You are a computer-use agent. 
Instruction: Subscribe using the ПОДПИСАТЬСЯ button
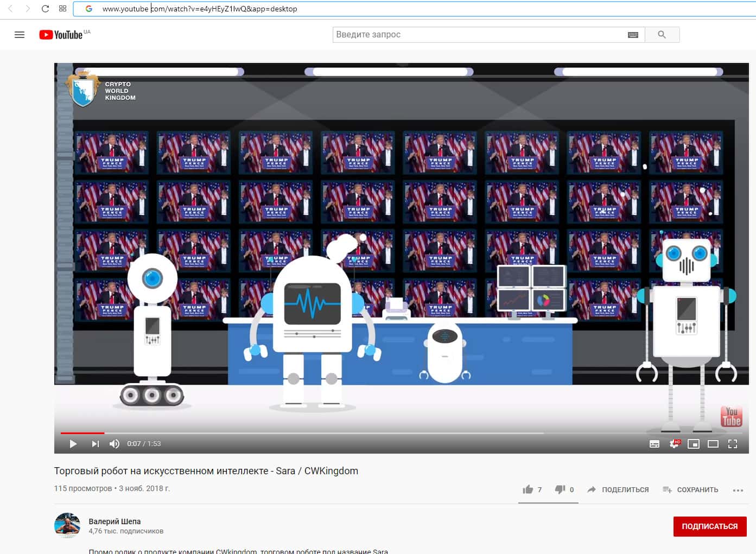coord(710,526)
